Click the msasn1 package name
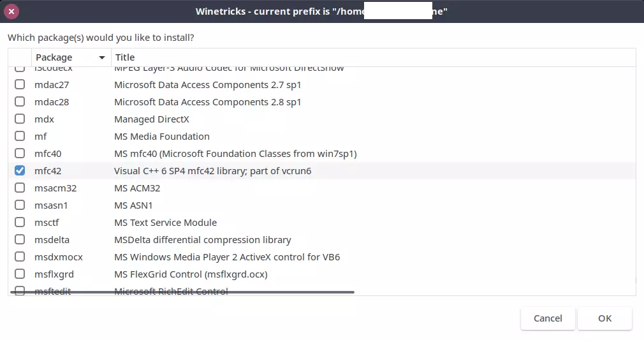 [x=51, y=205]
